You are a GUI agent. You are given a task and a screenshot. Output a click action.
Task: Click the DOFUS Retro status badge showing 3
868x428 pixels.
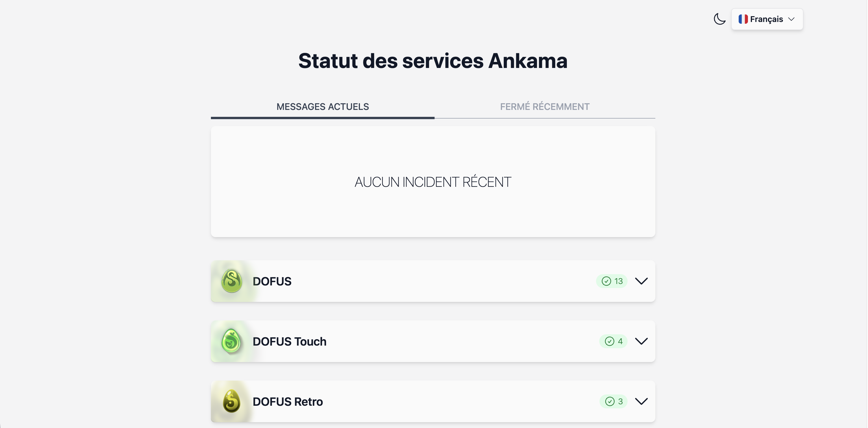click(613, 401)
